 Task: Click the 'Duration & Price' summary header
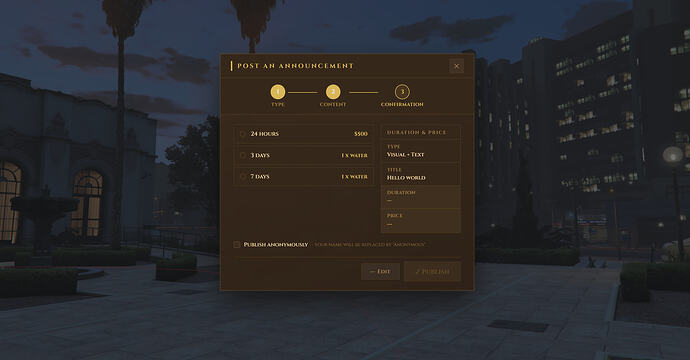tap(416, 132)
